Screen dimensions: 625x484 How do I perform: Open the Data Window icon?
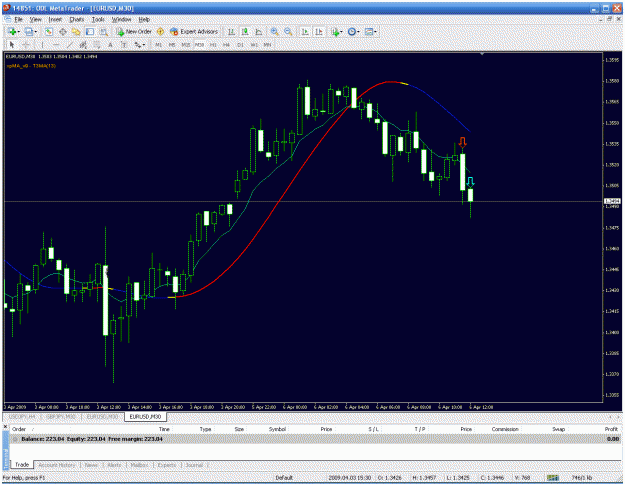(x=63, y=31)
